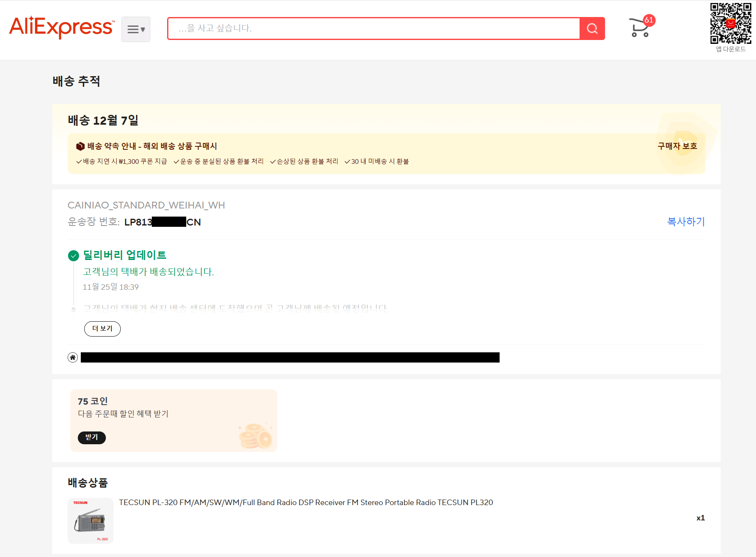Select carrier name CAINIAO_STANDARD_WEIHAI_WH
The image size is (756, 557).
pyautogui.click(x=146, y=205)
